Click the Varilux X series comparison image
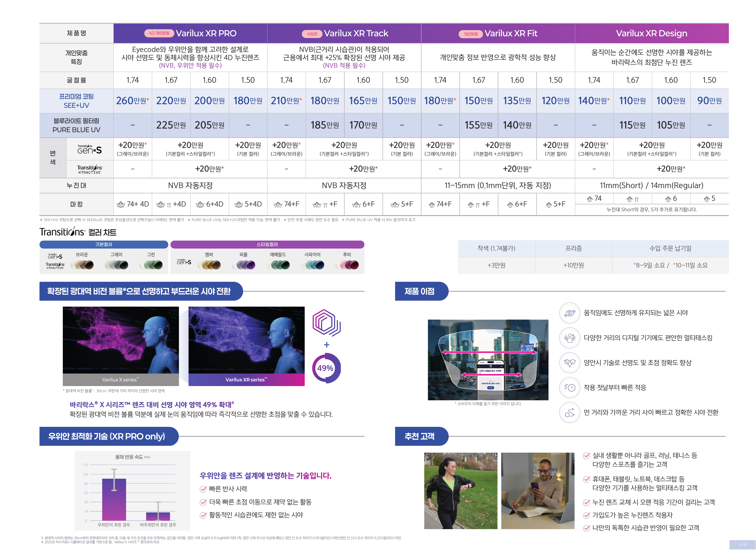Screen dimensions: 756x559 tap(121, 346)
